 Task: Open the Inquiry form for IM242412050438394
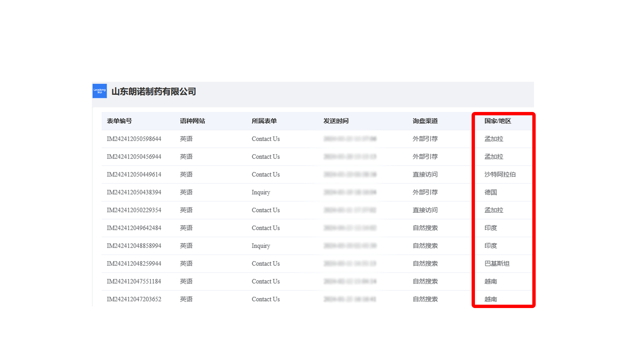261,192
